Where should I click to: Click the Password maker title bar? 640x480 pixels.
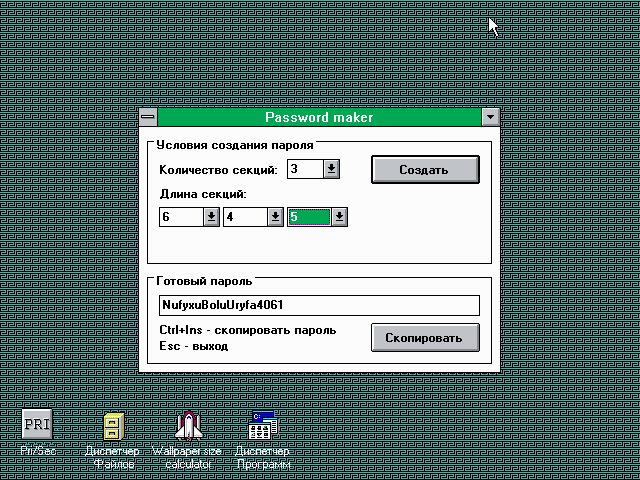319,117
